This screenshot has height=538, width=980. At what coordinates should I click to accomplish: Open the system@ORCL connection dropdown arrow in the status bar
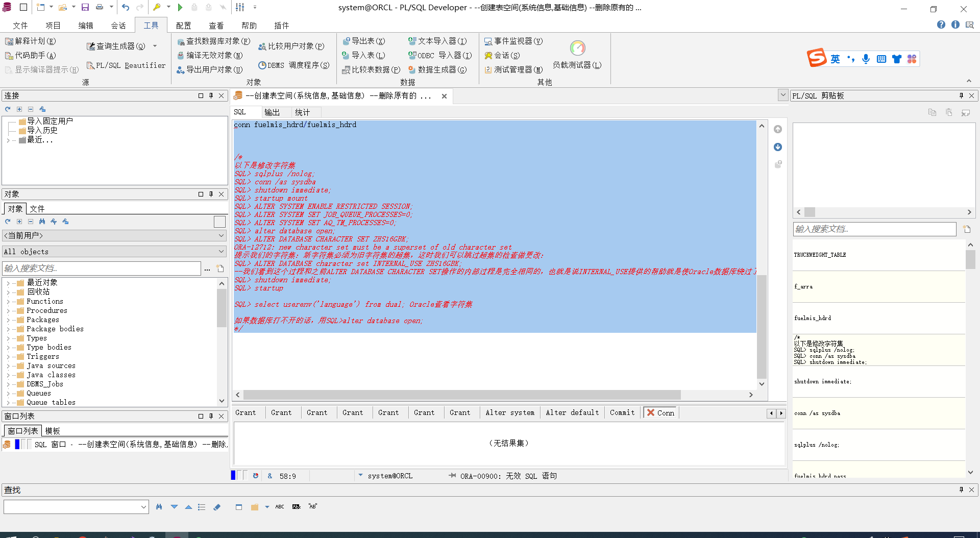(x=360, y=475)
